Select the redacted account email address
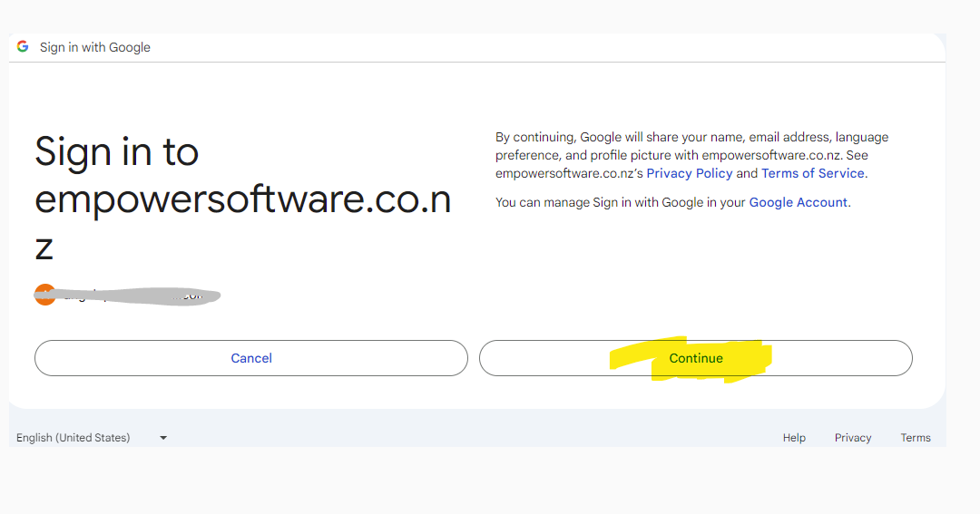The height and width of the screenshot is (514, 980). 136,296
